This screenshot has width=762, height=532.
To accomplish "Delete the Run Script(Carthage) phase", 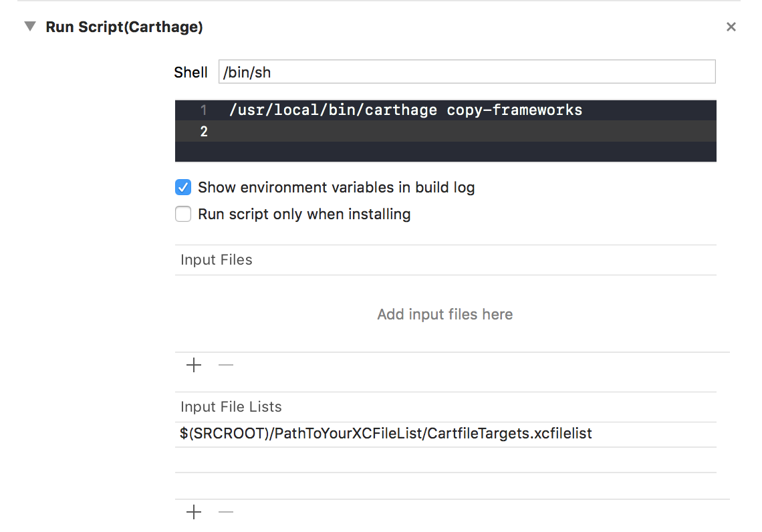I will (x=731, y=27).
